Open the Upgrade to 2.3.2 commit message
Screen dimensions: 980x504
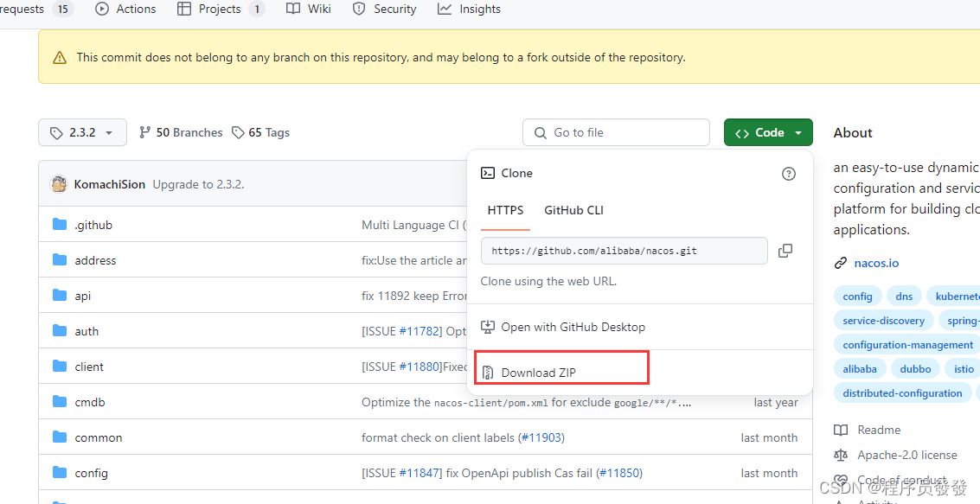point(199,184)
